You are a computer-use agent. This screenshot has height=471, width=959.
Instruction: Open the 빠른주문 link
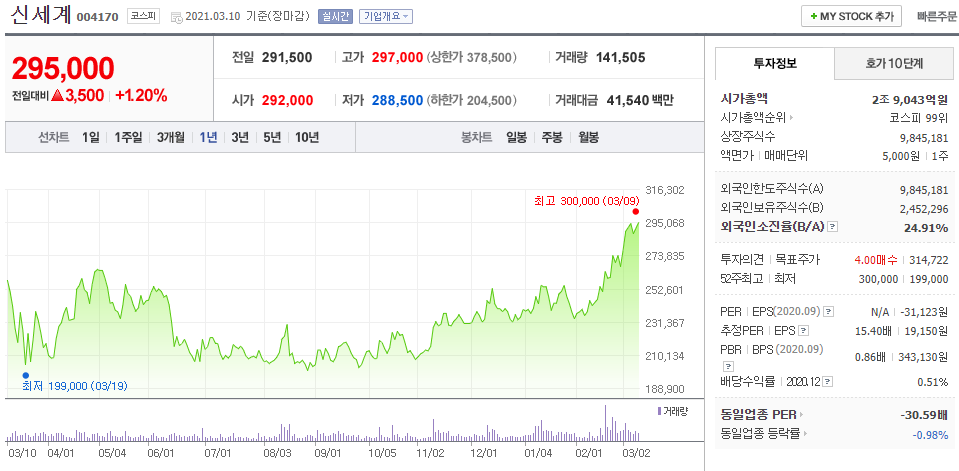(x=937, y=17)
